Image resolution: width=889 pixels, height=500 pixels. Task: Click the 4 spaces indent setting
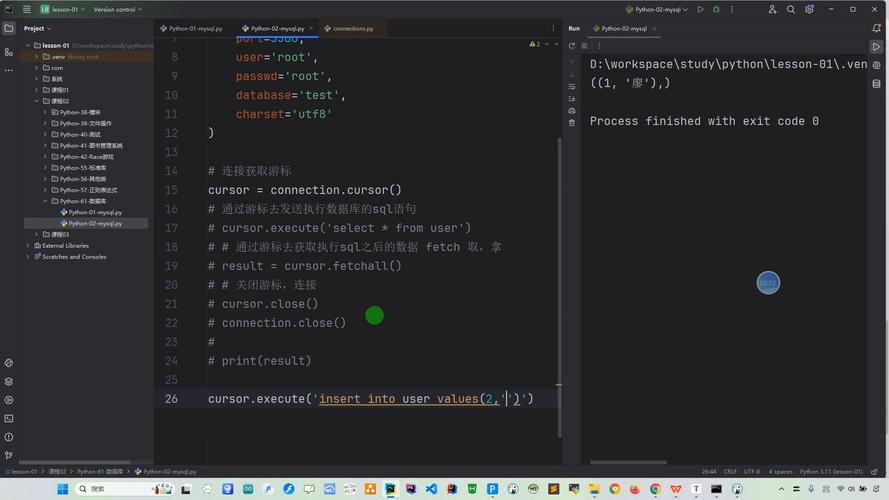(781, 472)
